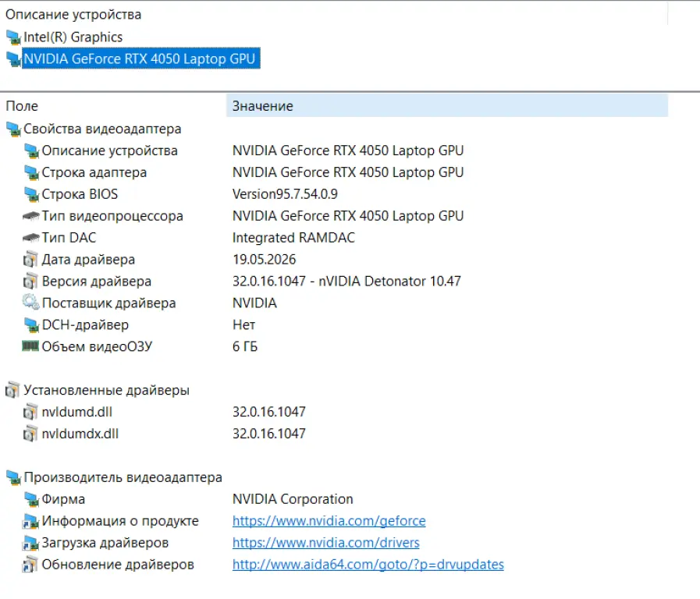Select the Свойства видеоадаптера group row
This screenshot has height=599, width=700.
click(102, 129)
